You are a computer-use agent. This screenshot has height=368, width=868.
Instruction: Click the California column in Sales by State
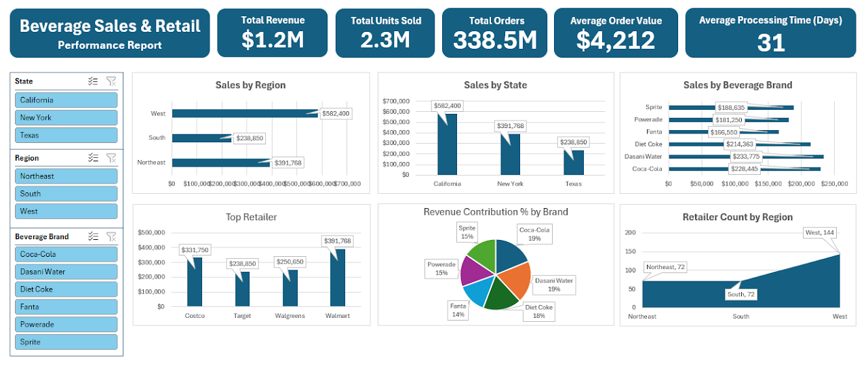(447, 144)
